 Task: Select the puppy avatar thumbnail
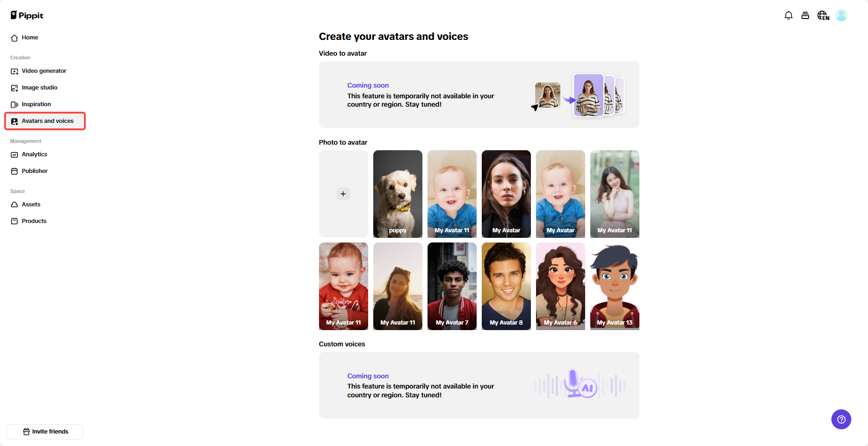point(398,194)
